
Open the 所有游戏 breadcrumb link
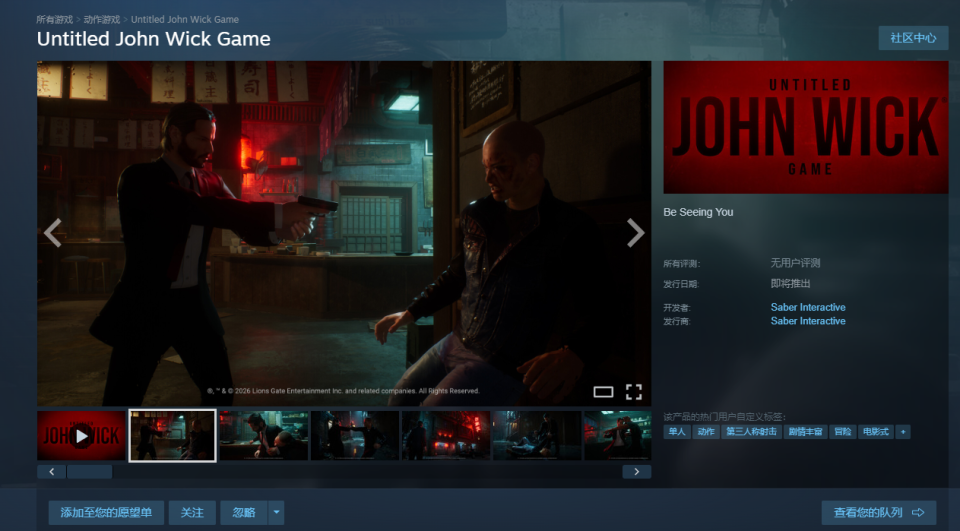click(x=54, y=20)
